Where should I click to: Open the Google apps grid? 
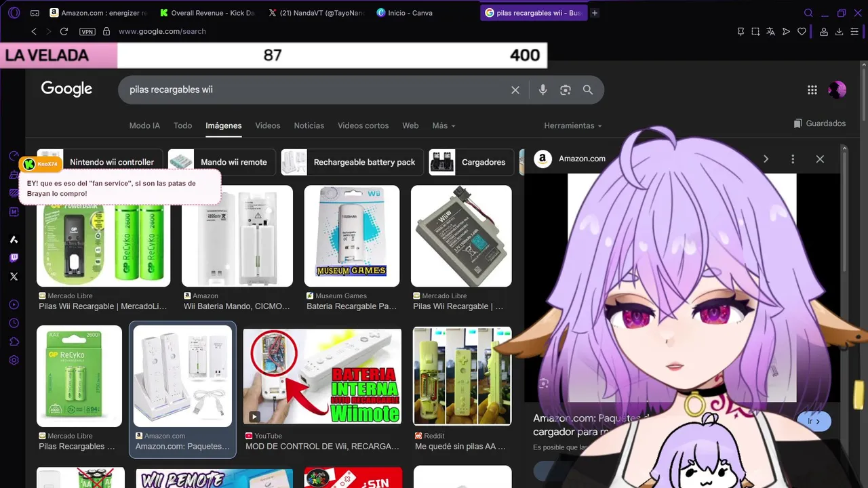pos(812,89)
